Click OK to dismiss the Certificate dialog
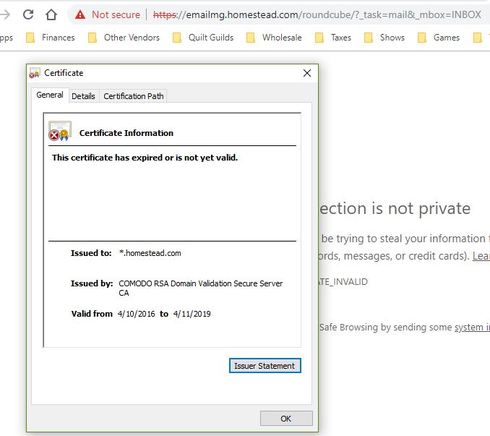Image resolution: width=490 pixels, height=436 pixels. 286,418
